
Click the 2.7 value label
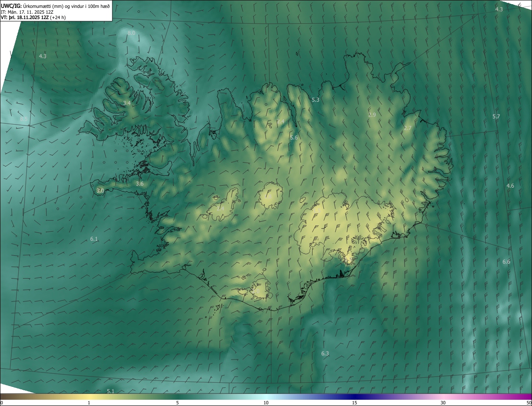(408, 128)
